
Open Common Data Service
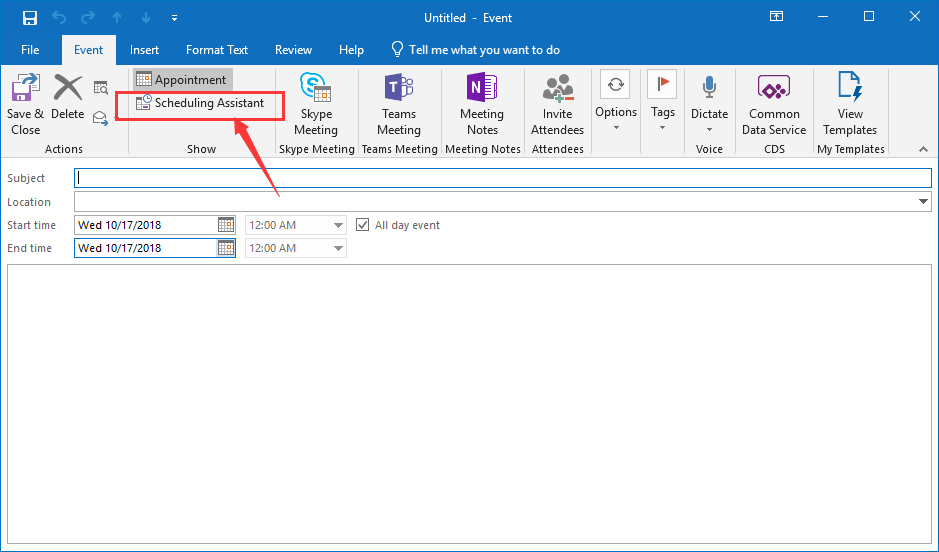click(x=773, y=90)
